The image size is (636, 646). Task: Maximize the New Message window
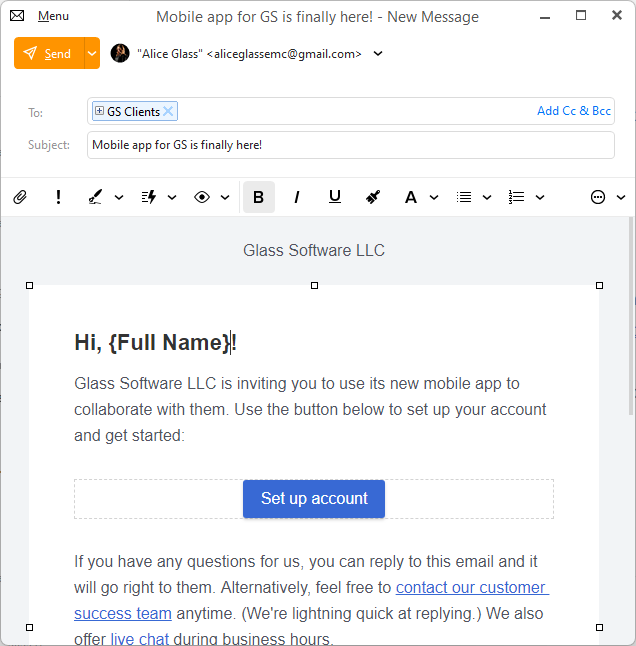[x=581, y=16]
